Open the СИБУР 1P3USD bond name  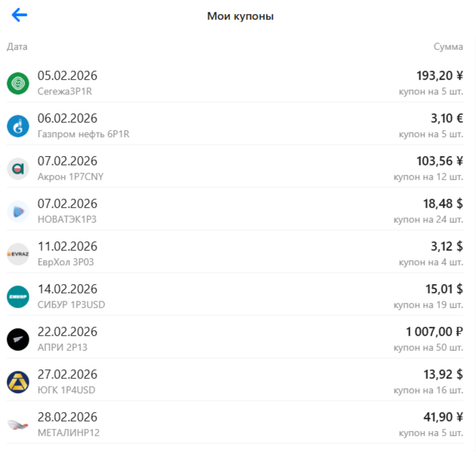(71, 304)
